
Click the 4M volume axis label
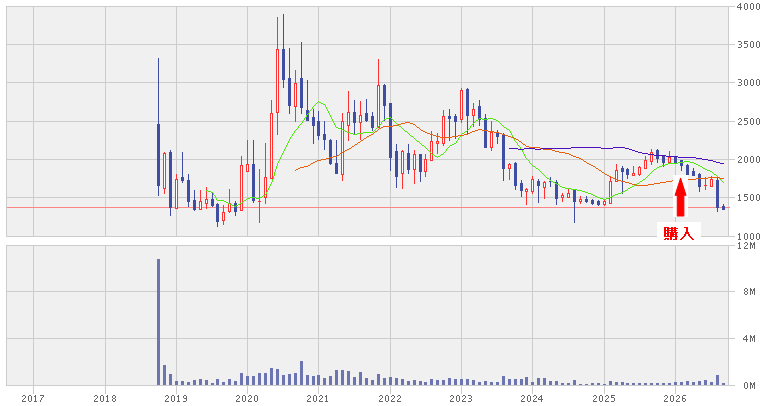750,339
